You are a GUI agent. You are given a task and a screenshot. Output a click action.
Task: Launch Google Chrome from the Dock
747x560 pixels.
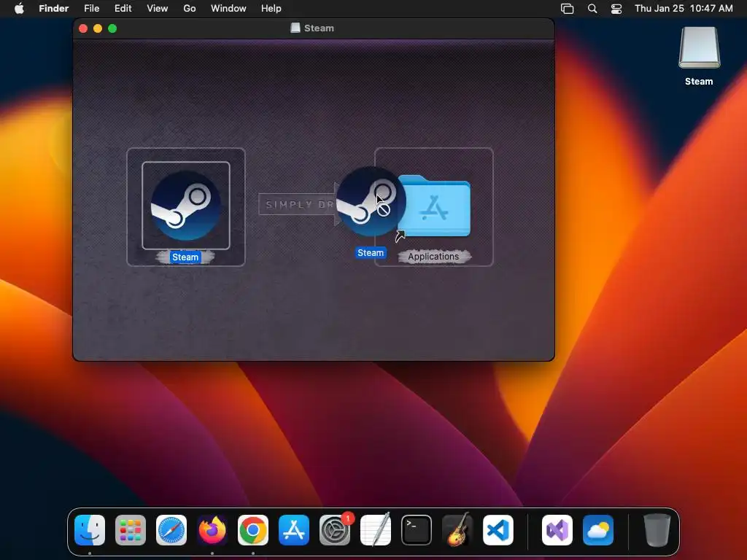point(253,530)
